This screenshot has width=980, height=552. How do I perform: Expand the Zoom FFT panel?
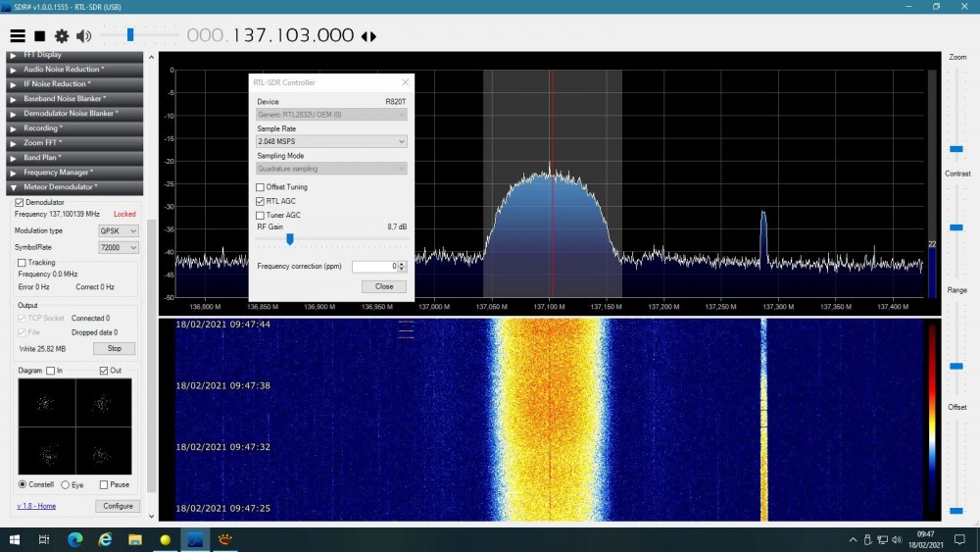(74, 142)
